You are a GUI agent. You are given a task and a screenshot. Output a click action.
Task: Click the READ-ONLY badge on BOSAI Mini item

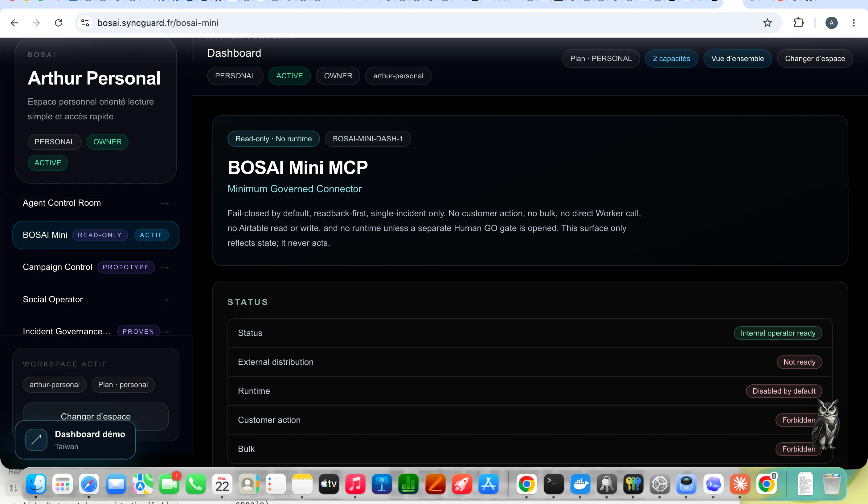point(100,235)
